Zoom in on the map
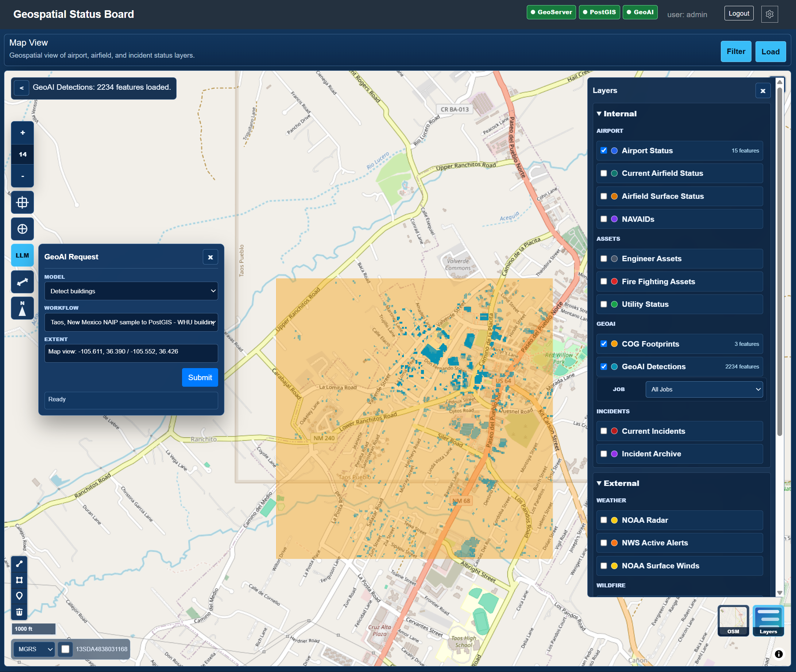Screen dimensions: 796x672 (23, 132)
